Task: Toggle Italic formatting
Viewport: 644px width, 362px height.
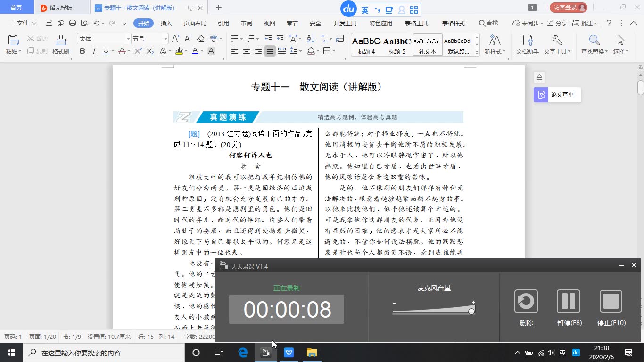Action: 94,51
